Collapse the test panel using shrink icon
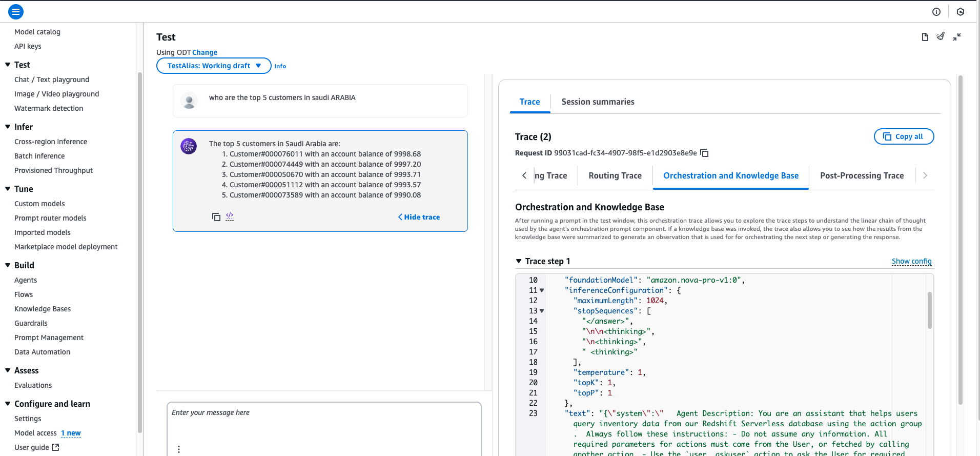 click(x=957, y=37)
